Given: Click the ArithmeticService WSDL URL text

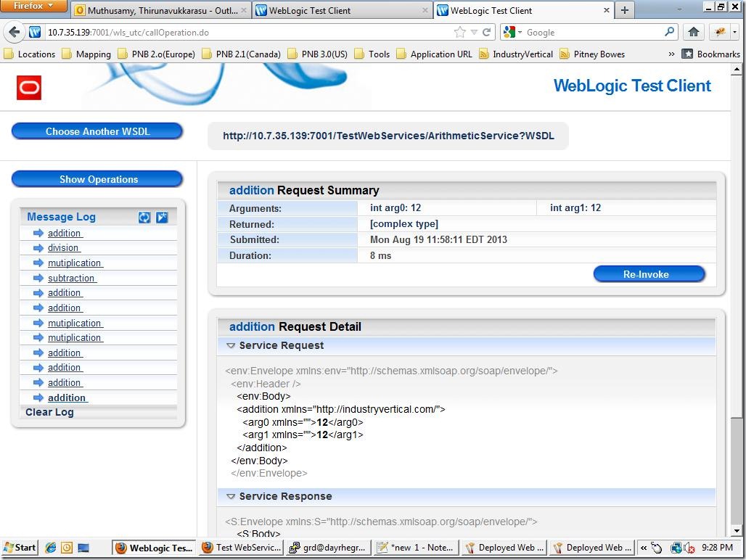Looking at the screenshot, I should 388,136.
